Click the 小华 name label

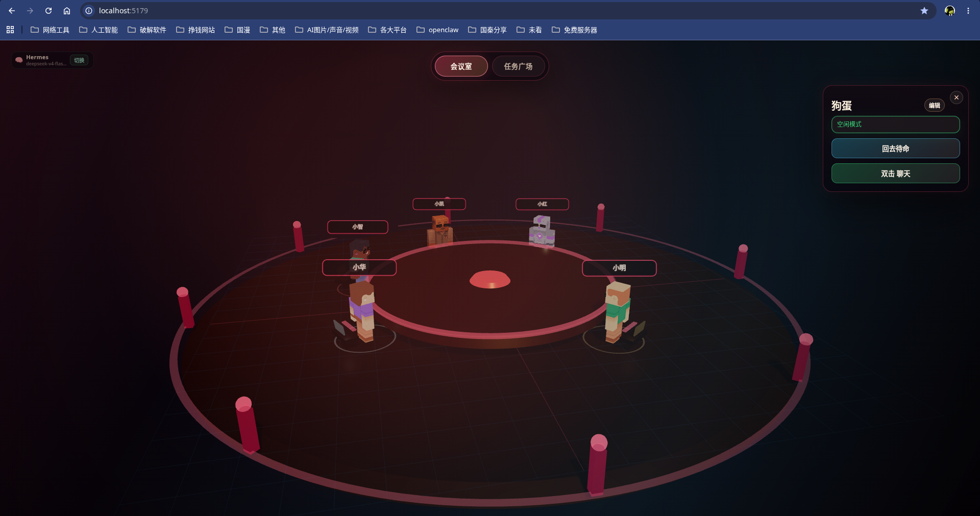pyautogui.click(x=359, y=267)
